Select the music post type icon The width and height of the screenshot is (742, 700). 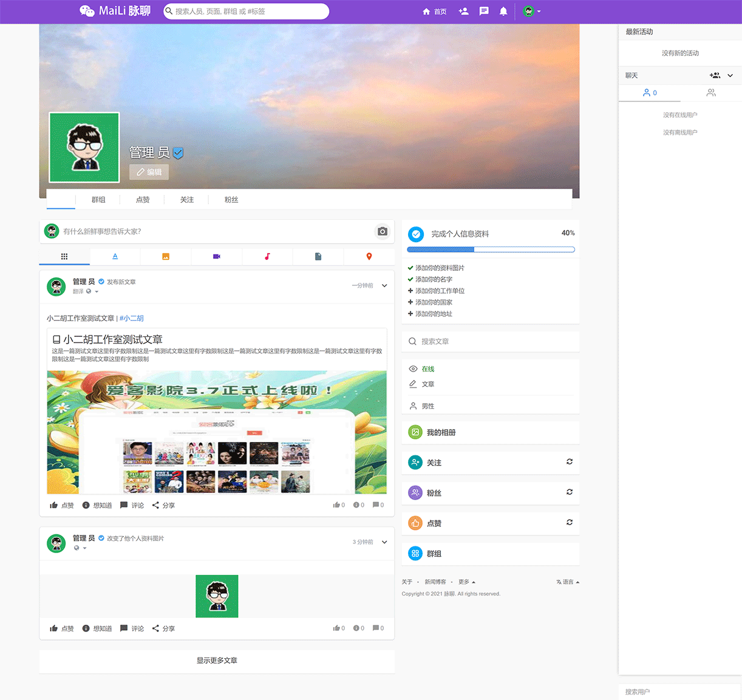[267, 256]
